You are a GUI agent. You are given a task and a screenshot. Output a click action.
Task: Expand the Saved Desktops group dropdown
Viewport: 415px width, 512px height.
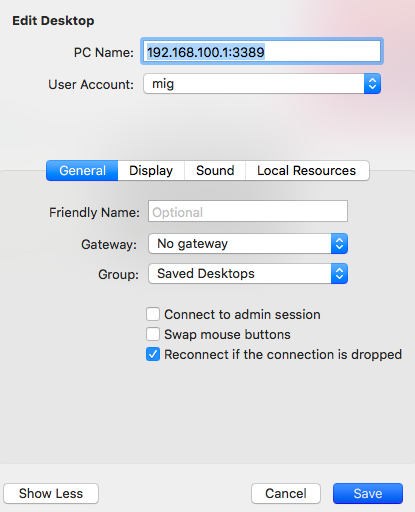(x=248, y=274)
